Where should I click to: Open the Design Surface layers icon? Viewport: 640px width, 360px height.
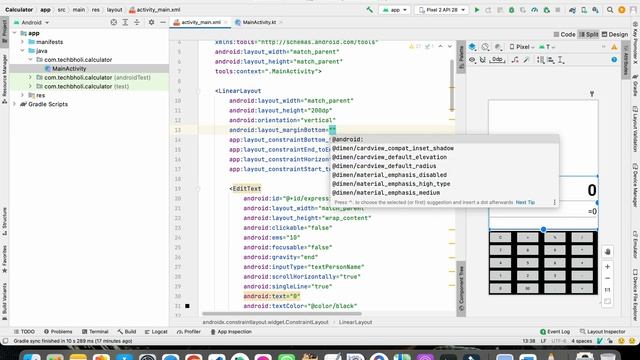472,47
